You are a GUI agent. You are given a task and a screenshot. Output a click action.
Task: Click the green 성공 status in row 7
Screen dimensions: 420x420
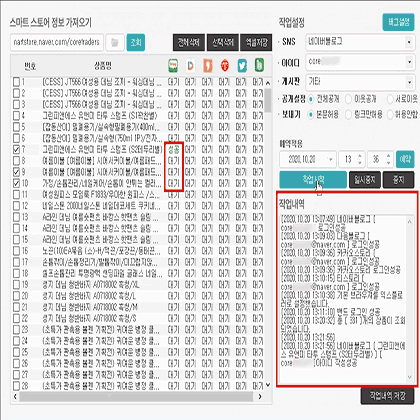173,149
